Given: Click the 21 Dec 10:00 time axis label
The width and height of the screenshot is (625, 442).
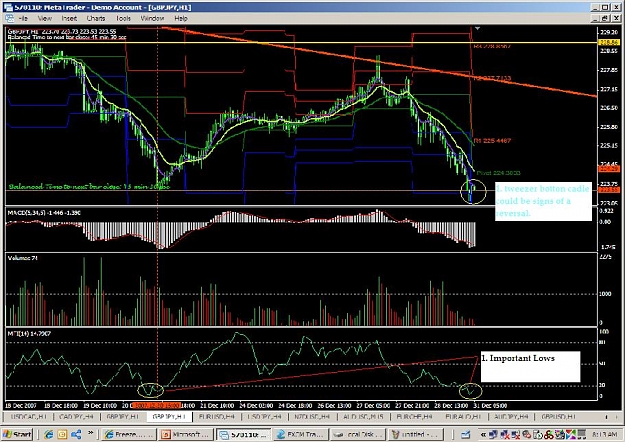Looking at the screenshot, I should tap(217, 406).
